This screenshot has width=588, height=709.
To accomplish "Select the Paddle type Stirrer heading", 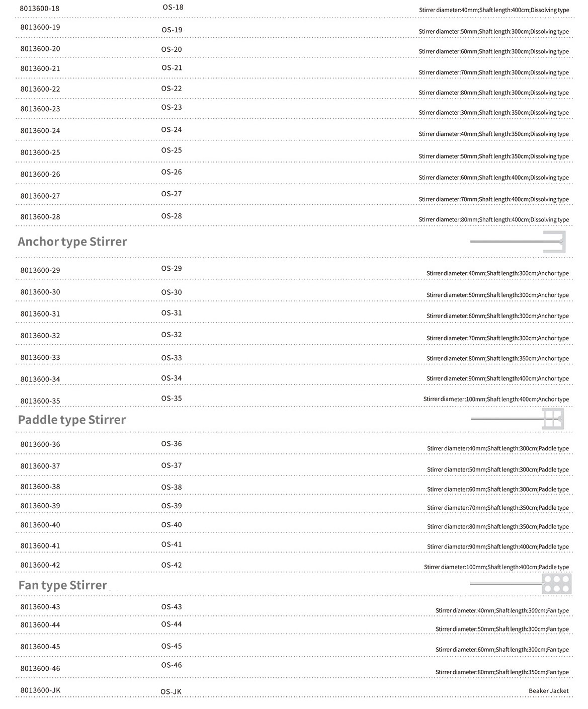I will pos(72,420).
